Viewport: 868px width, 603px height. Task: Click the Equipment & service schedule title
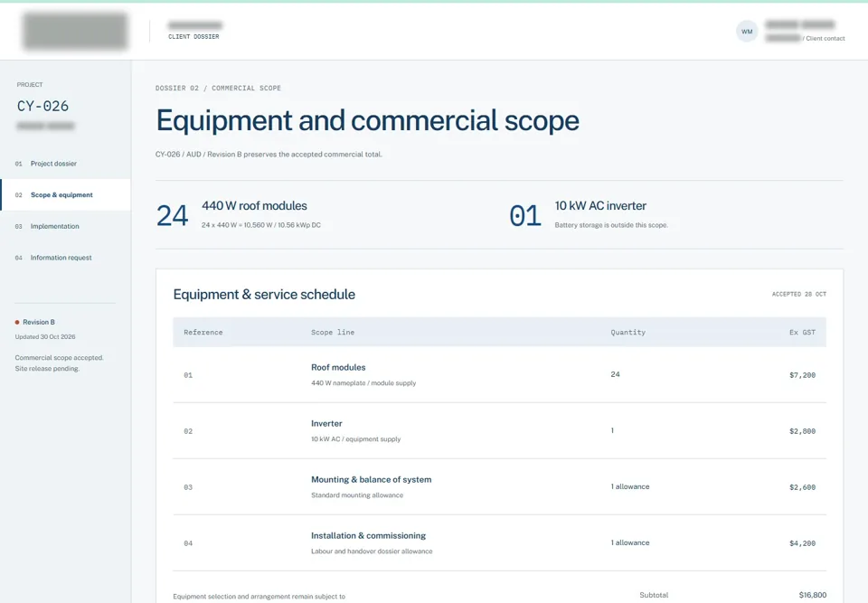point(264,294)
